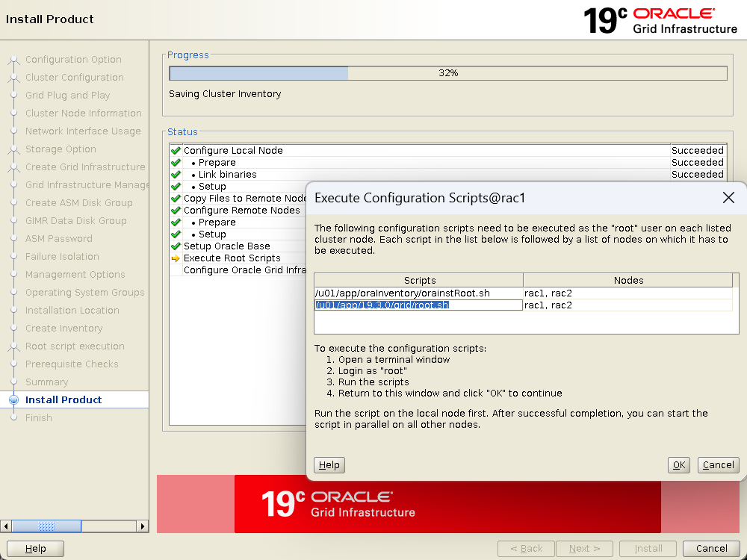The image size is (747, 560).
Task: Click the installation progress bar at 32%
Action: [448, 73]
